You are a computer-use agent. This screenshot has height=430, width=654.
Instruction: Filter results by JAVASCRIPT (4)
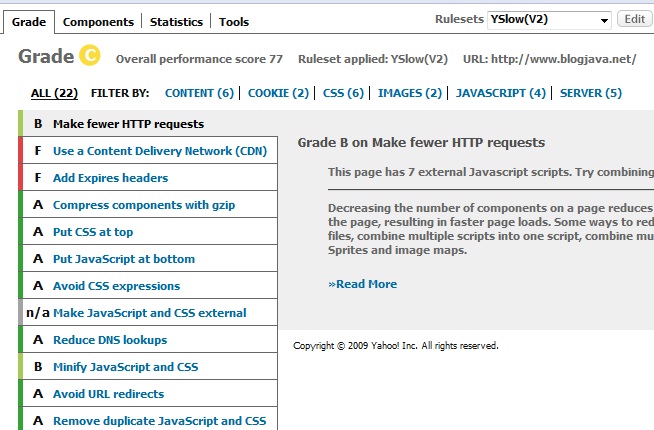click(500, 93)
